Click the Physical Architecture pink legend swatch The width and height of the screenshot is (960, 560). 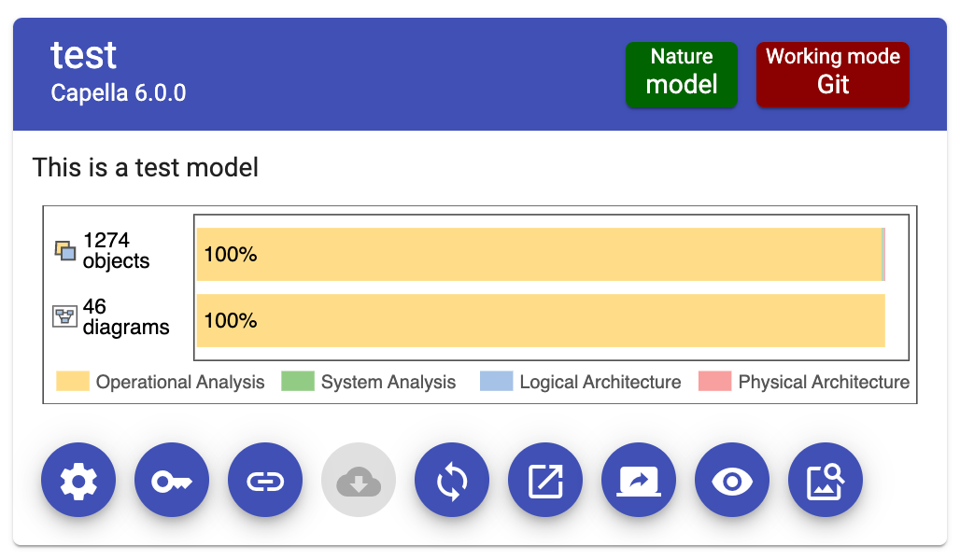pos(715,382)
